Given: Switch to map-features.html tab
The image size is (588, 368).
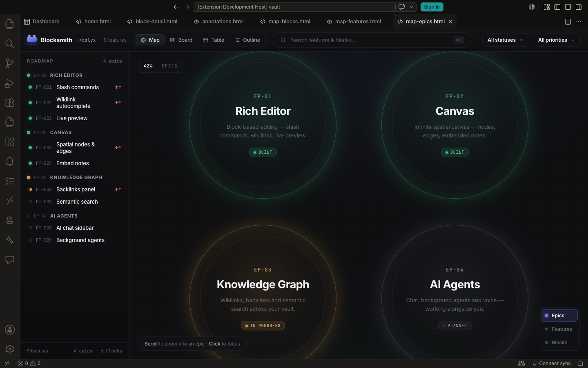Looking at the screenshot, I should 354,22.
